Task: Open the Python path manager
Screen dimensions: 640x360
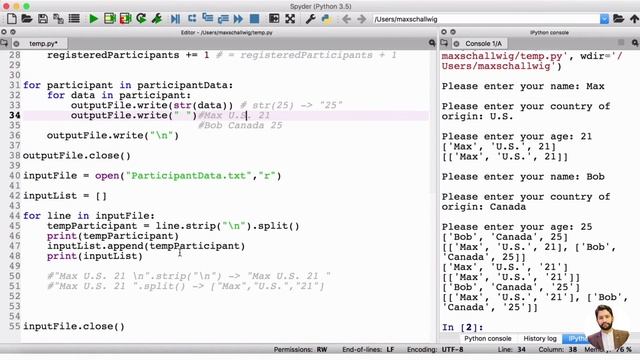Action: [326, 19]
